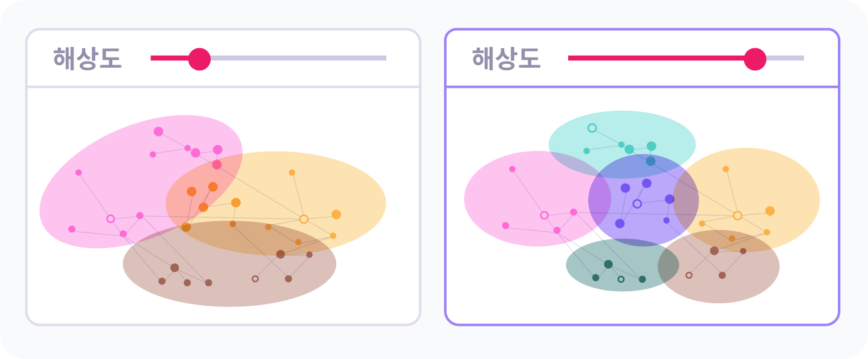Click the gray unfilled end of the right slider
Screen dimensions: 868x359
click(787, 58)
